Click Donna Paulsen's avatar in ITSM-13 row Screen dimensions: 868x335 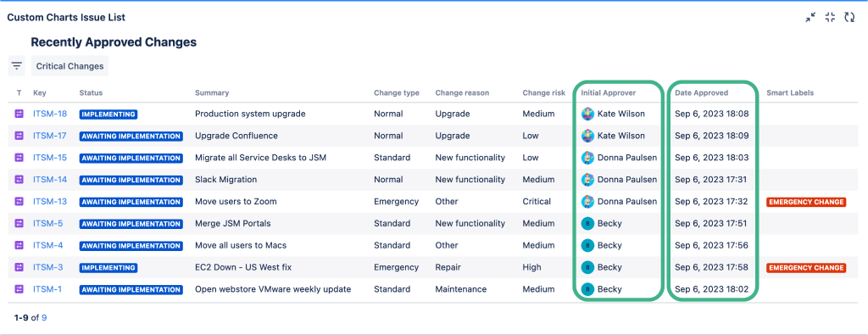587,202
